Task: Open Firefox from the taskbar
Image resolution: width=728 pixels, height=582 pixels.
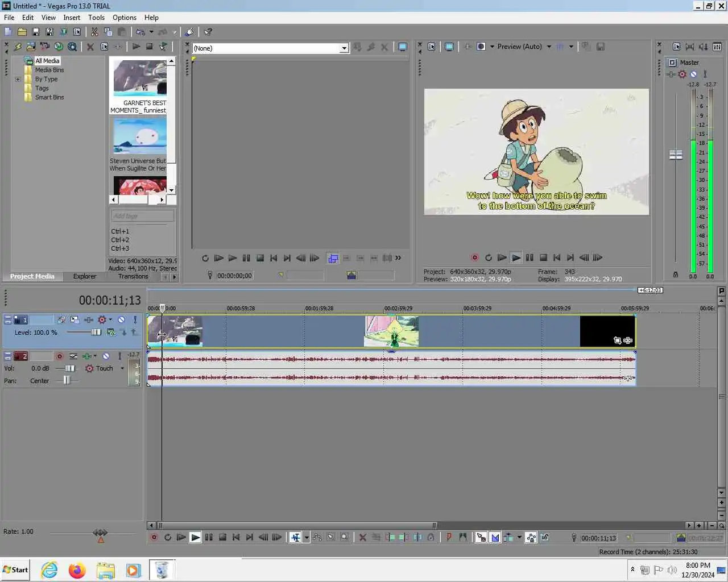Action: (77, 570)
